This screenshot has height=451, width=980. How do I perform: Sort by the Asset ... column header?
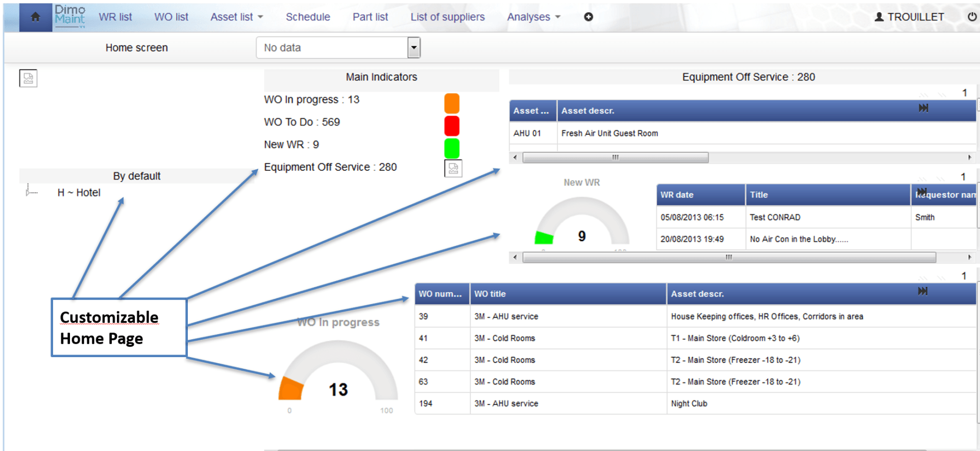click(533, 111)
